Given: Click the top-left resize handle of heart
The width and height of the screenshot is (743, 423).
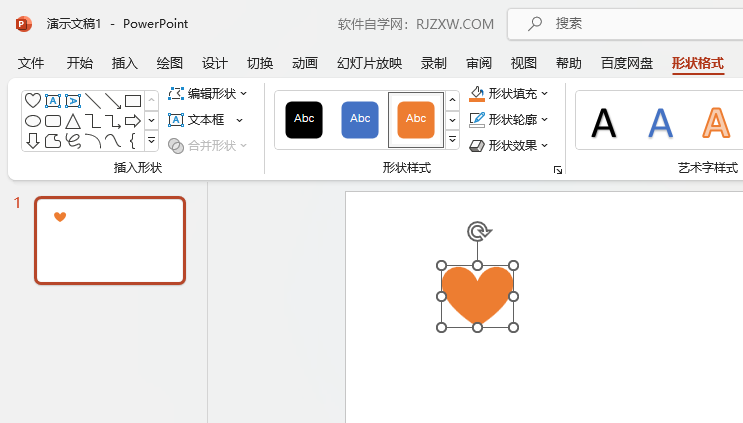Looking at the screenshot, I should point(441,266).
